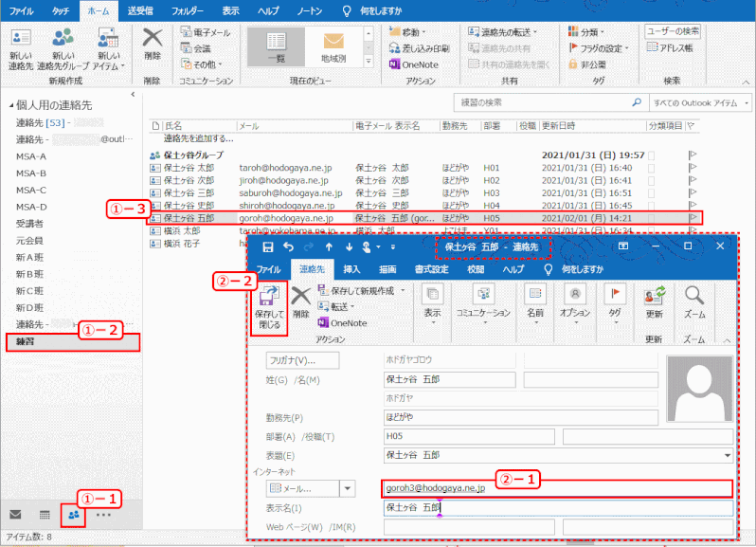This screenshot has height=547, width=756.
Task: Go to the next item (down arrow)
Action: click(x=349, y=247)
